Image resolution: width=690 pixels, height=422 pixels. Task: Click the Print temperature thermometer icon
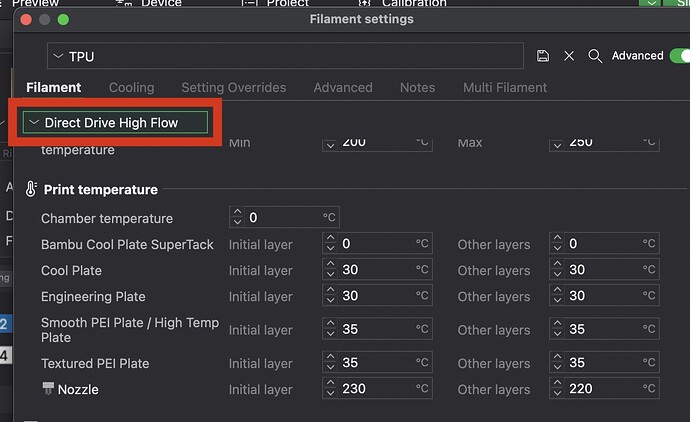(x=31, y=189)
